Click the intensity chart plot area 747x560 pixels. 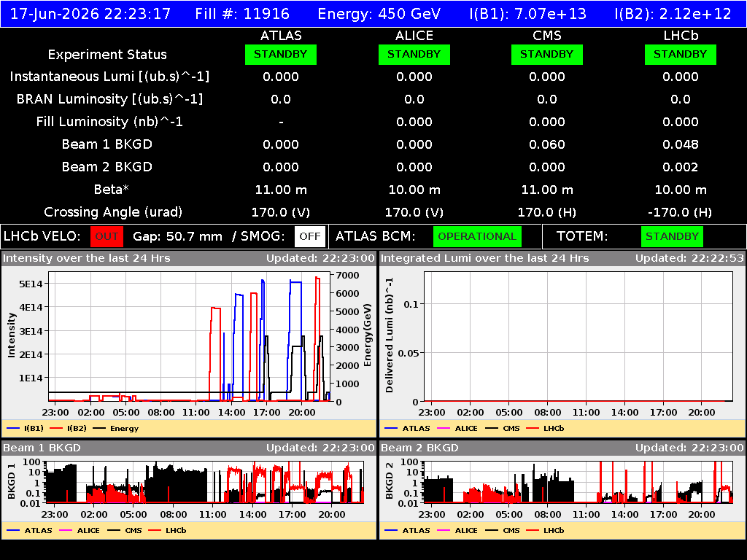(x=189, y=337)
